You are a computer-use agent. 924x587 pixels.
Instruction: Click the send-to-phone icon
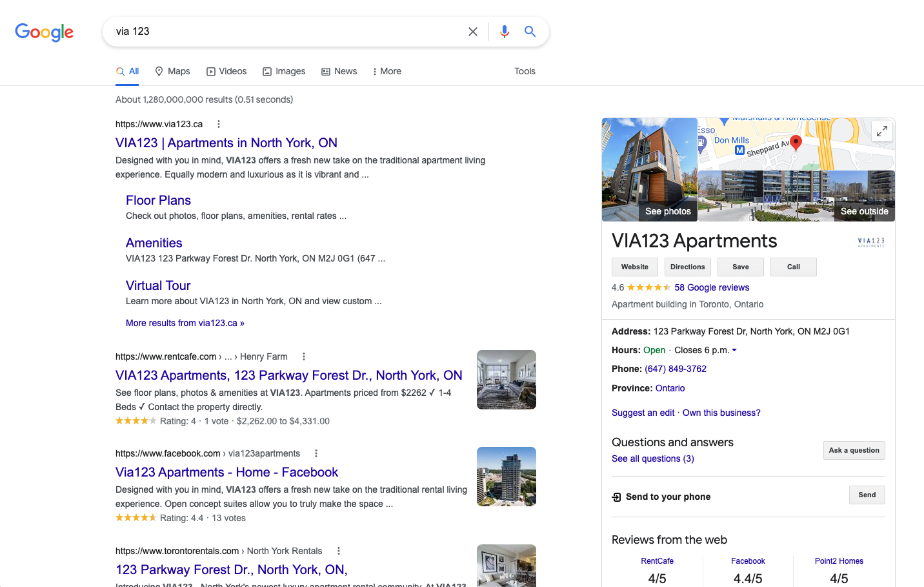[616, 497]
